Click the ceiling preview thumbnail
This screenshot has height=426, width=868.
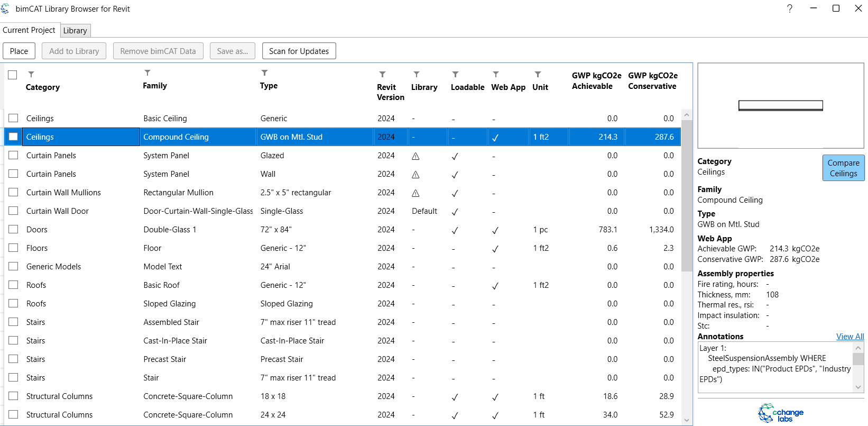point(780,105)
